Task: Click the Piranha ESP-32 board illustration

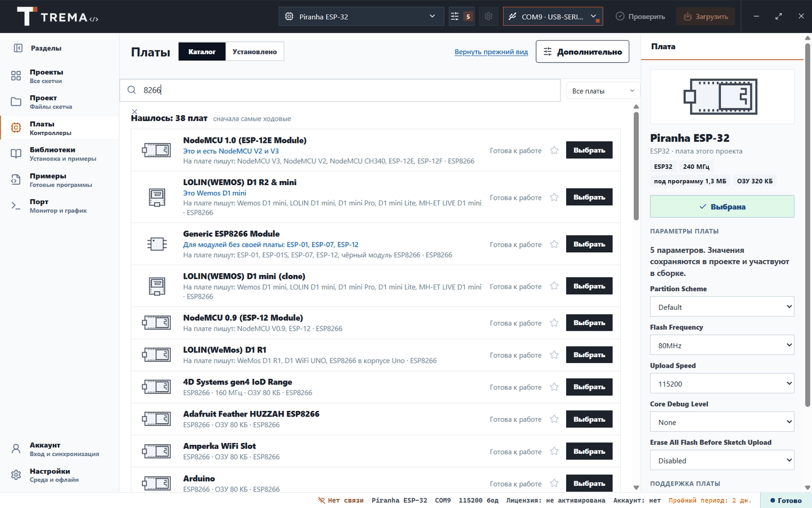Action: [722, 97]
